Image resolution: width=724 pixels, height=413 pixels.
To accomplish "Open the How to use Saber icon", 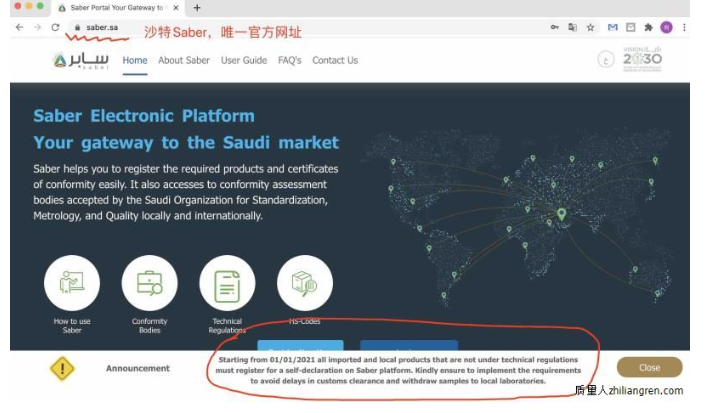I will pos(72,283).
